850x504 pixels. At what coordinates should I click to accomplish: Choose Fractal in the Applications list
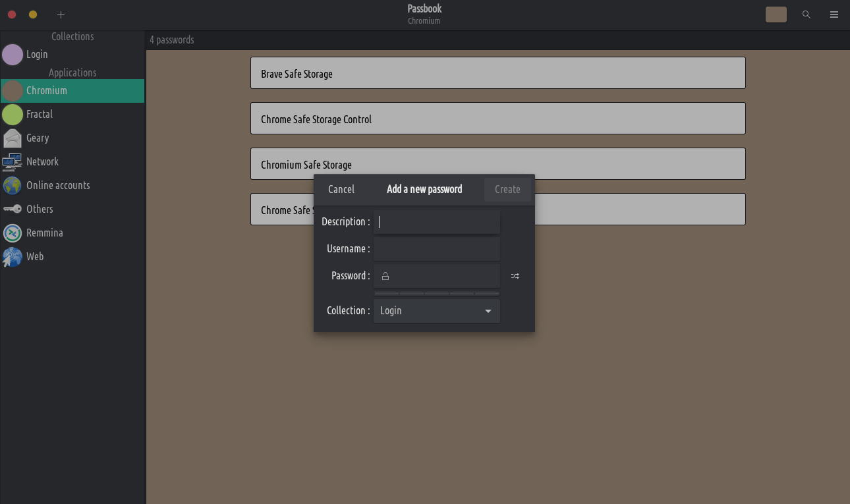tap(40, 115)
